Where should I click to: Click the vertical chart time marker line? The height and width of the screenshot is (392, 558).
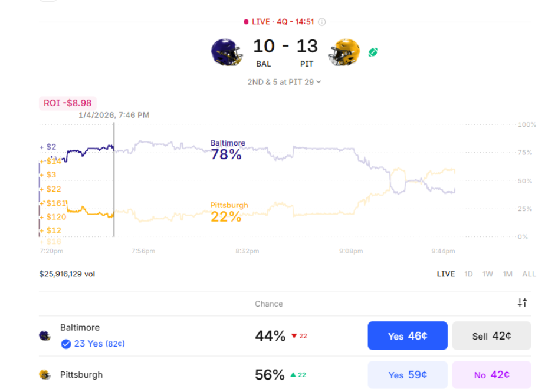coord(114,189)
